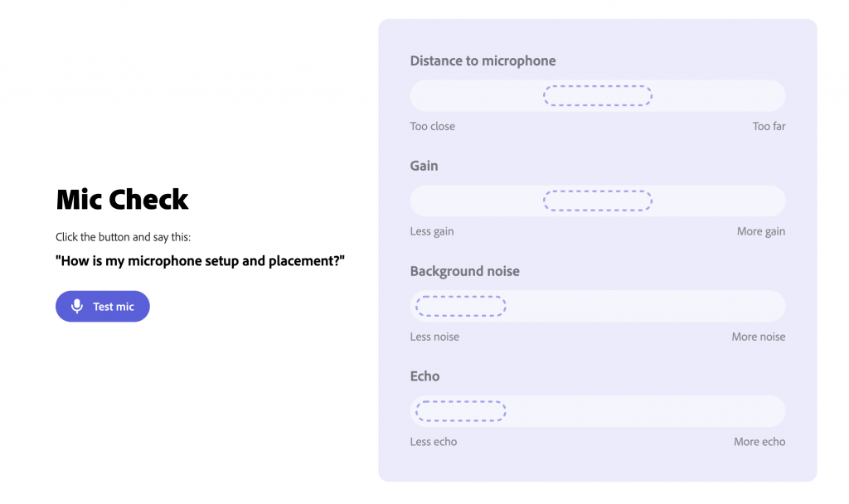Click the quoted microphone setup test phrase
The height and width of the screenshot is (504, 849).
200,261
